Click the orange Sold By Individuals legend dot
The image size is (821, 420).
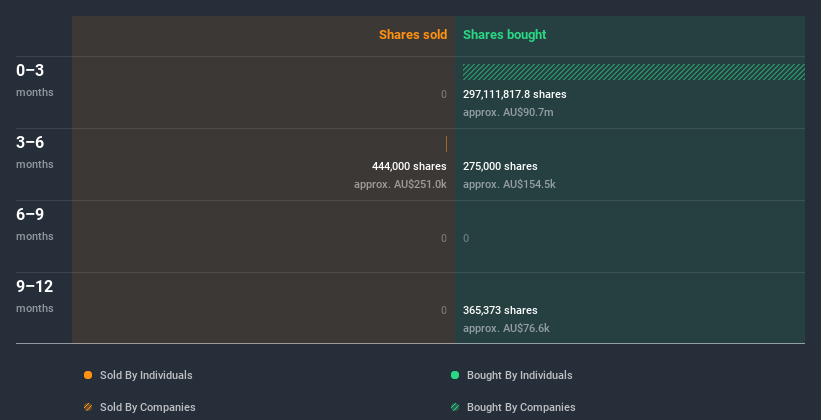click(88, 375)
